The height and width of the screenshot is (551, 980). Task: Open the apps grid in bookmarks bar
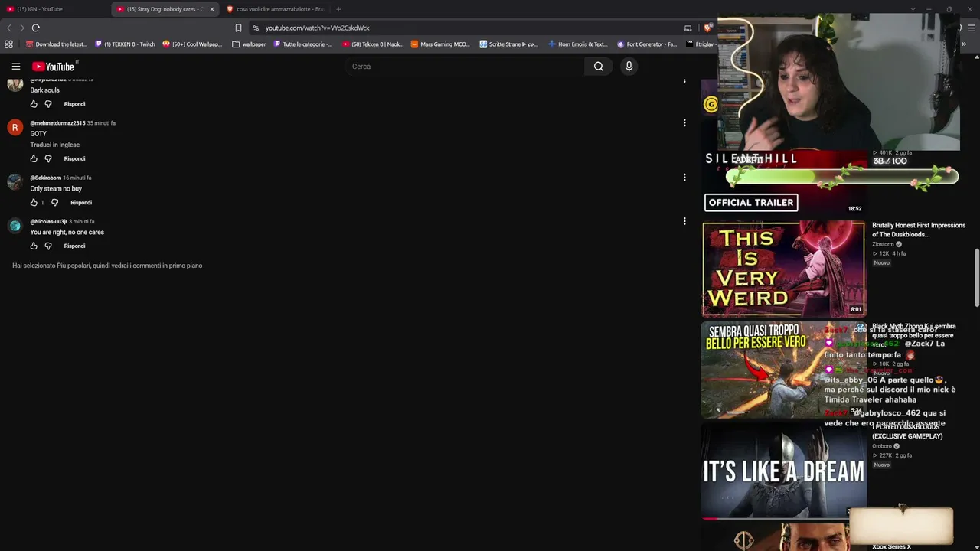(x=9, y=44)
